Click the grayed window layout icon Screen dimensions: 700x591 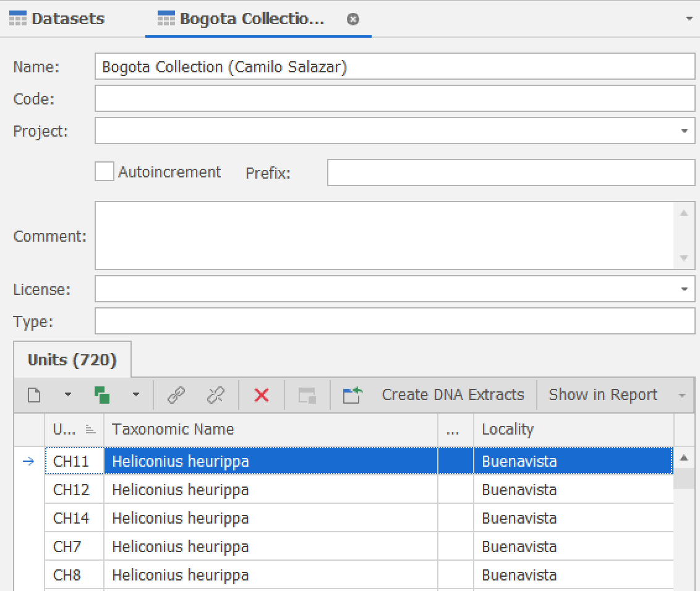307,395
